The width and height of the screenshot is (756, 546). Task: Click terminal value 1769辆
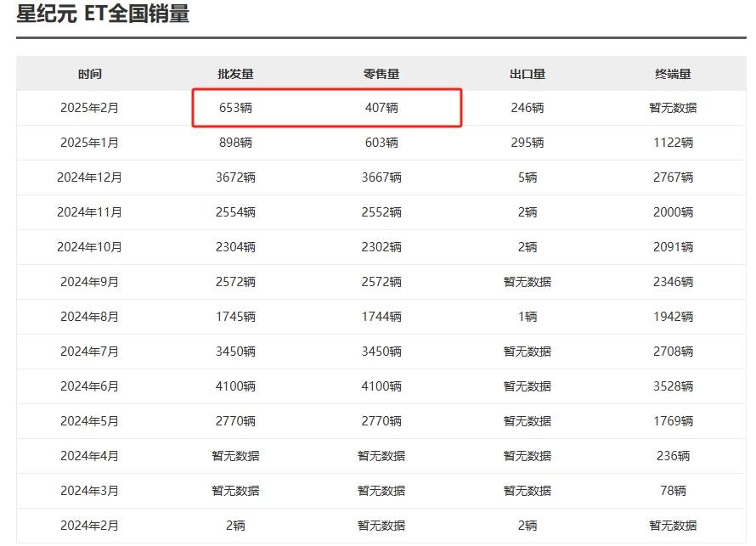pyautogui.click(x=673, y=420)
